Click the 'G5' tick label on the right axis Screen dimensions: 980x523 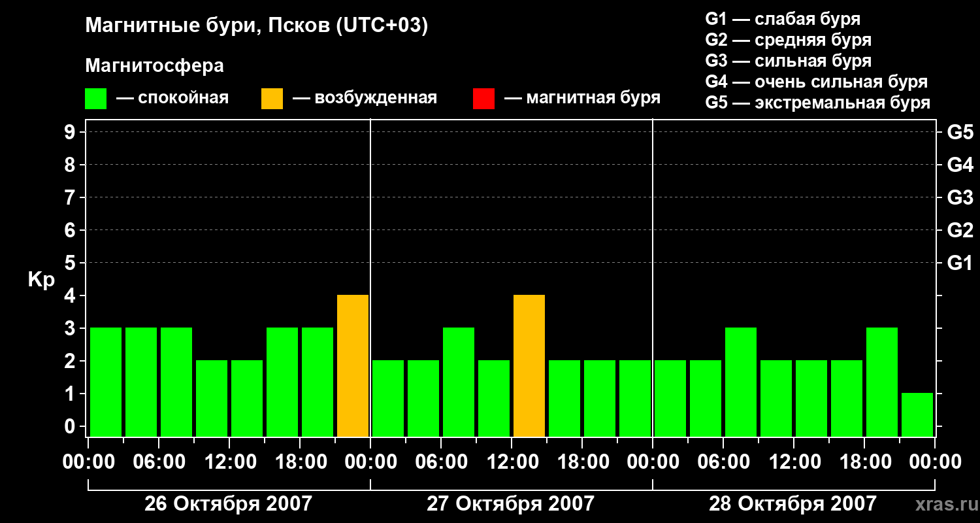[960, 132]
